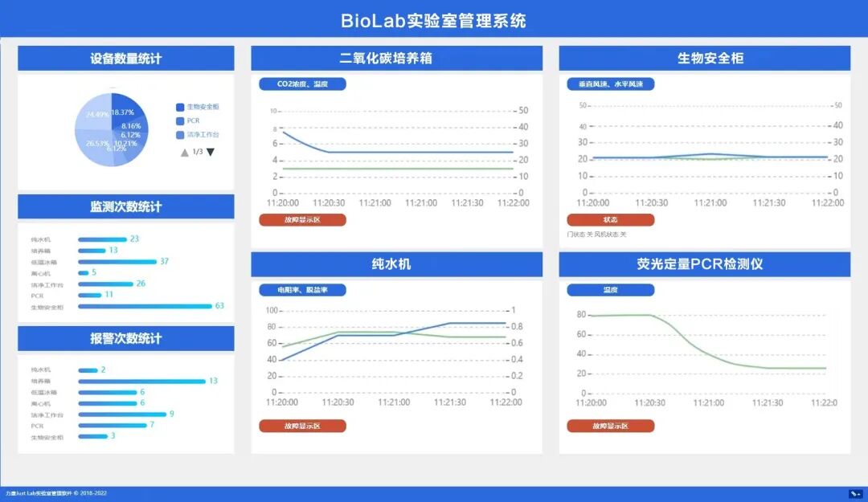Click the 温度 badge on PCR检测仪 panel

[x=609, y=289]
